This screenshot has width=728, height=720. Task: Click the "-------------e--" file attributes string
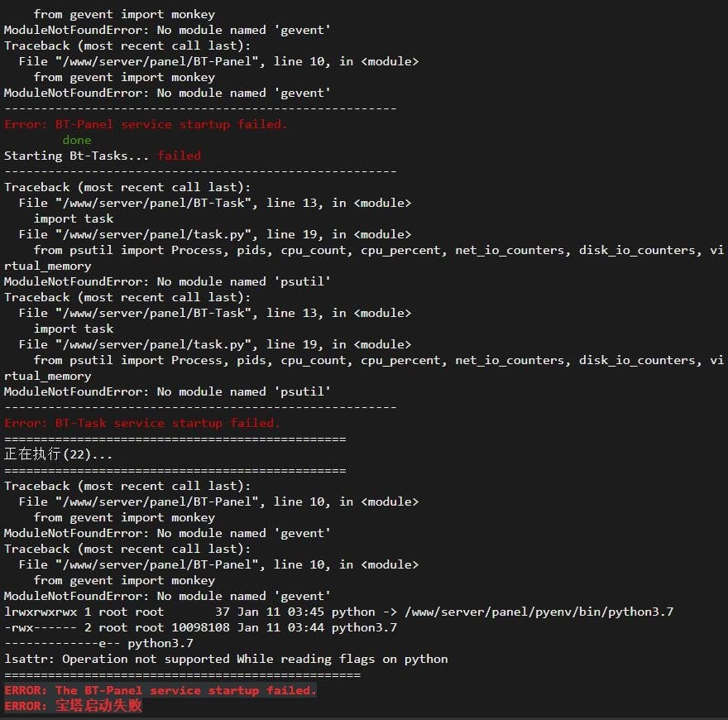(x=62, y=643)
